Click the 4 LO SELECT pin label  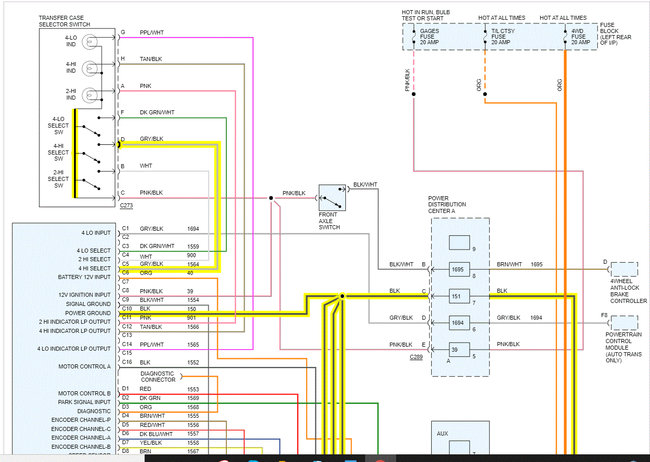pyautogui.click(x=94, y=250)
